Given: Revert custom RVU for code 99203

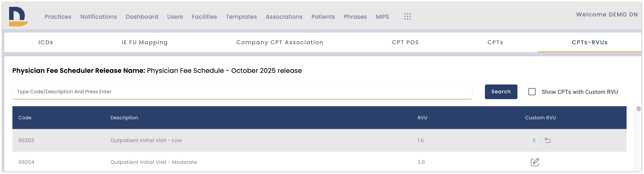Looking at the screenshot, I should [548, 140].
